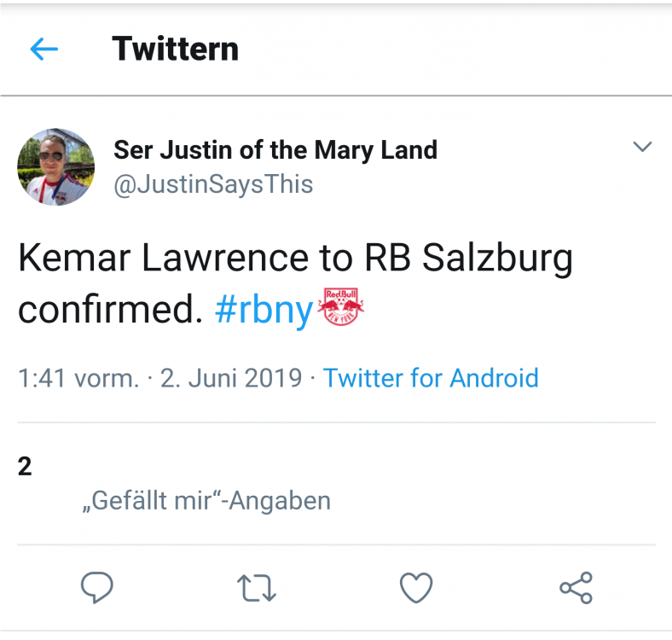
Task: Click the '1:41 vorm.' timestamp
Action: click(78, 378)
